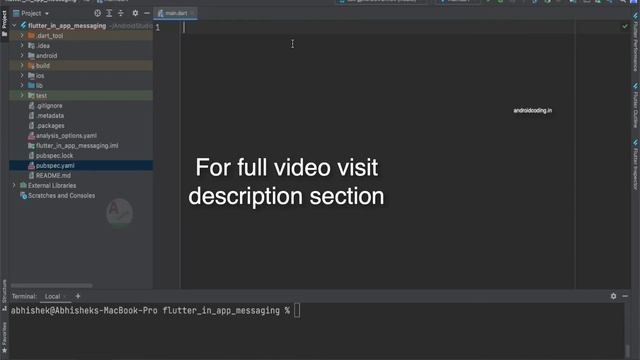
Task: Open the Flutter Inspector side tab
Action: tap(636, 165)
